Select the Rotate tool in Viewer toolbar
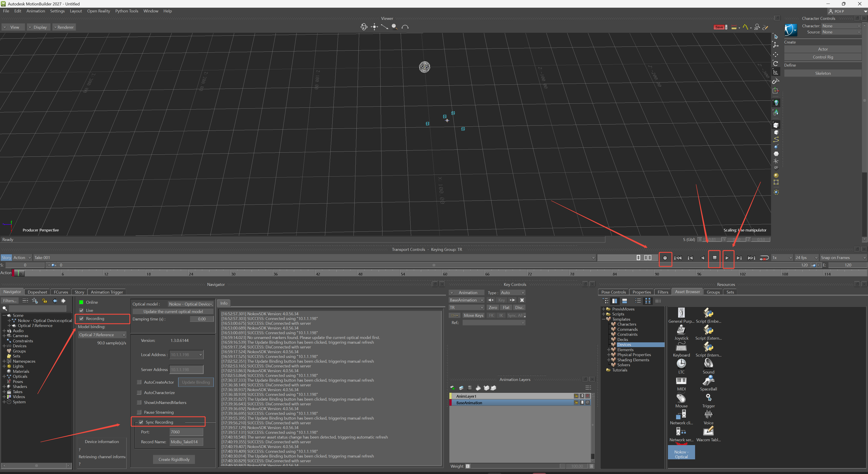 (776, 63)
